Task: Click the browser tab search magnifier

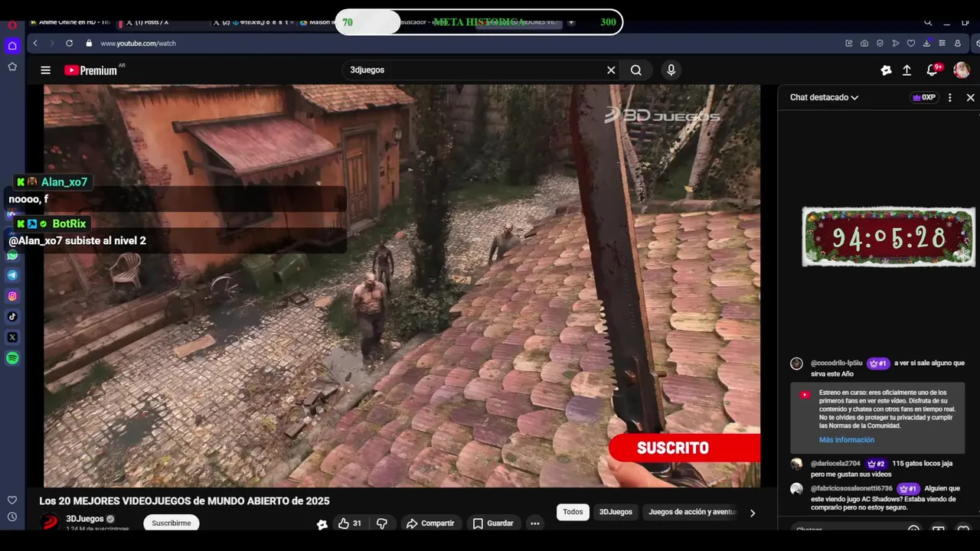Action: [x=928, y=22]
